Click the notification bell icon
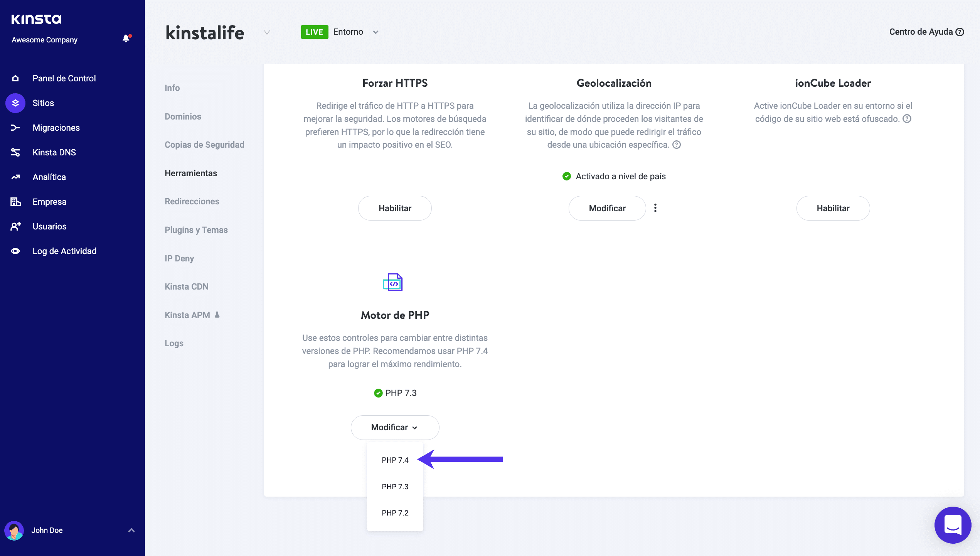 (x=126, y=38)
